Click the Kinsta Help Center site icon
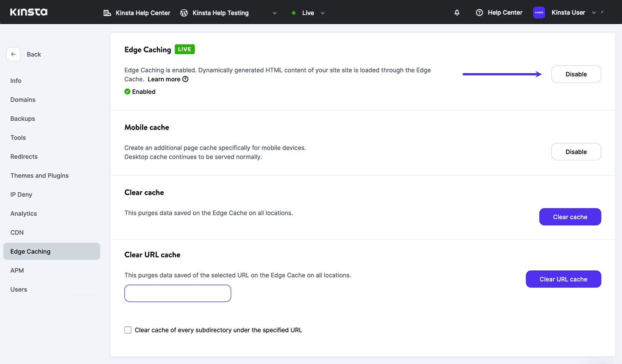 pyautogui.click(x=107, y=13)
